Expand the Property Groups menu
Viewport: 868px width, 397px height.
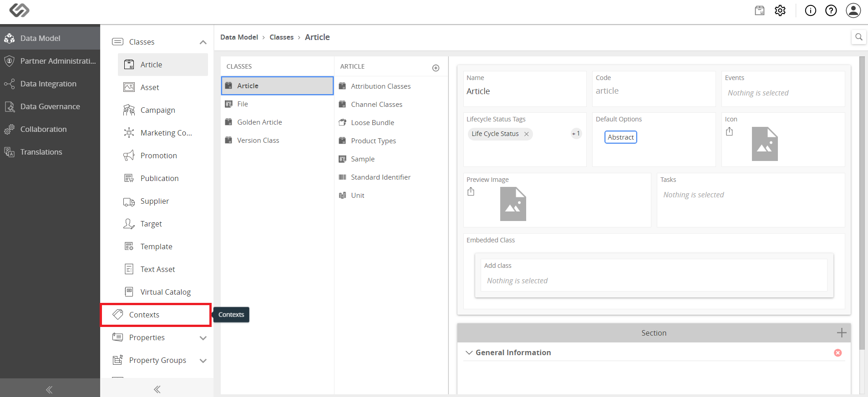point(203,361)
